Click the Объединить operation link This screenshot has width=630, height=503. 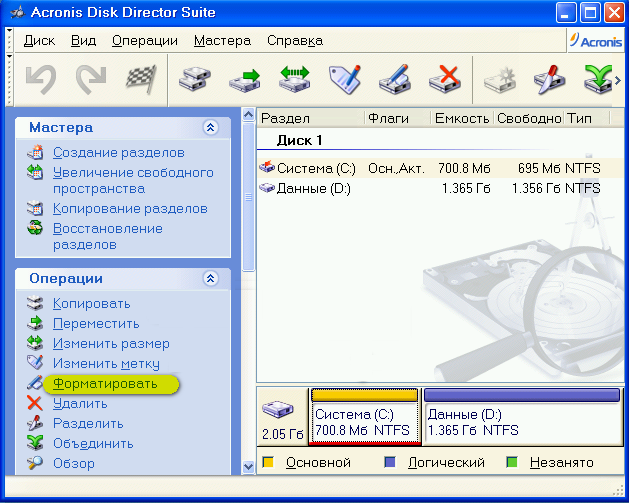[x=93, y=444]
